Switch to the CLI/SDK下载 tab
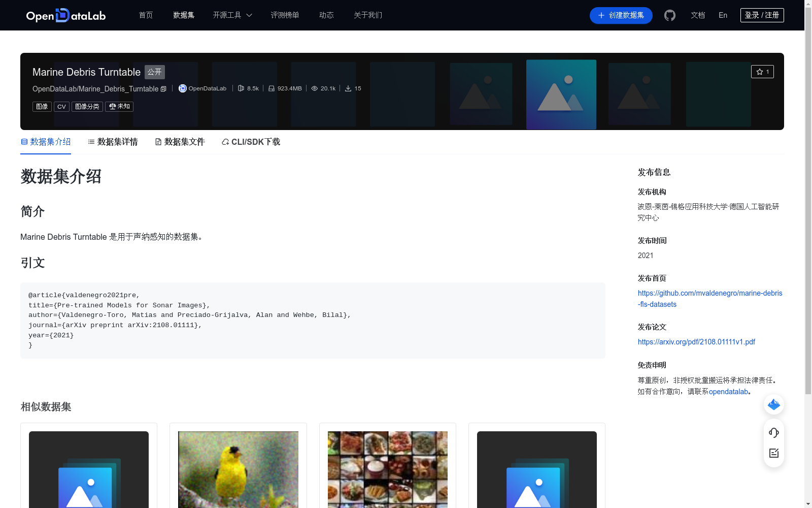 click(x=251, y=142)
